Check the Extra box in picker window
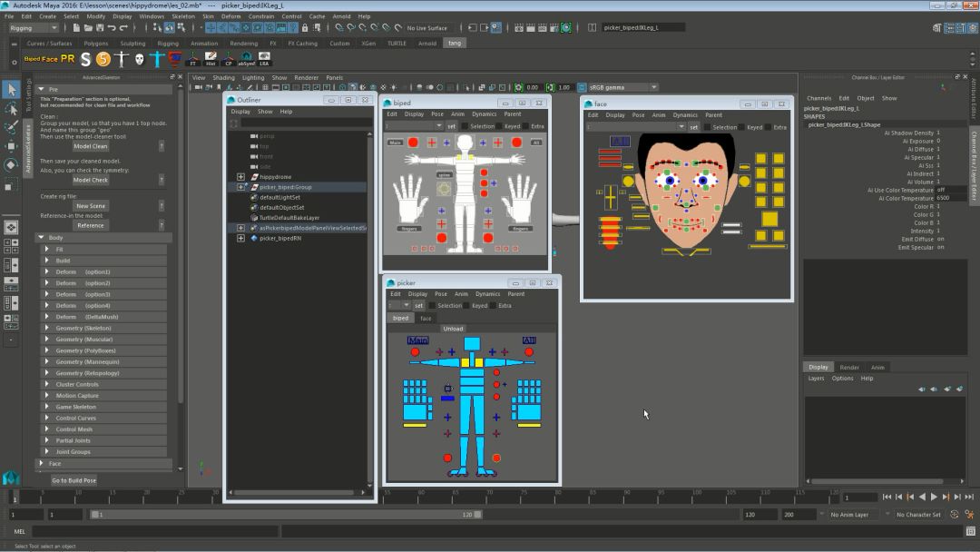Image resolution: width=980 pixels, height=552 pixels. tap(493, 306)
